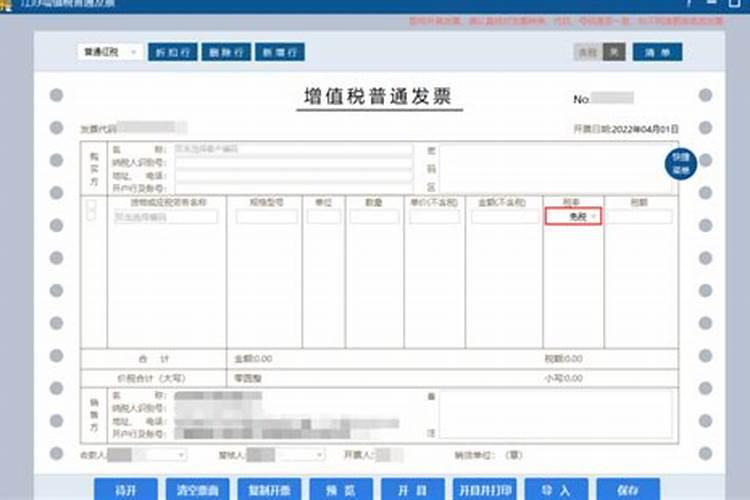750x500 pixels.
Task: Click the 新增行 add row button
Action: (x=279, y=52)
